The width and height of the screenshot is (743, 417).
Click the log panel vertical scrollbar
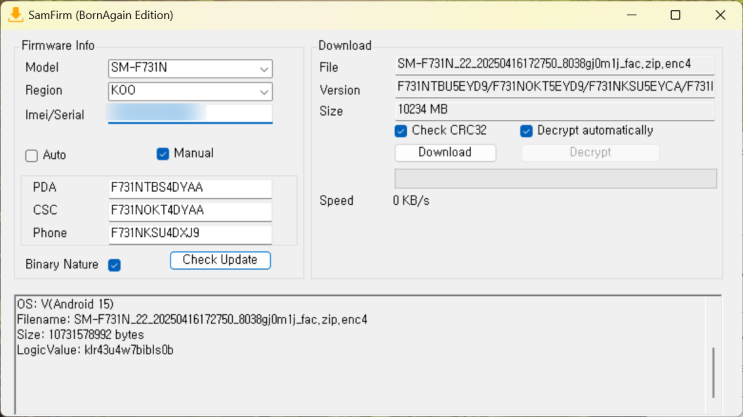pyautogui.click(x=713, y=372)
